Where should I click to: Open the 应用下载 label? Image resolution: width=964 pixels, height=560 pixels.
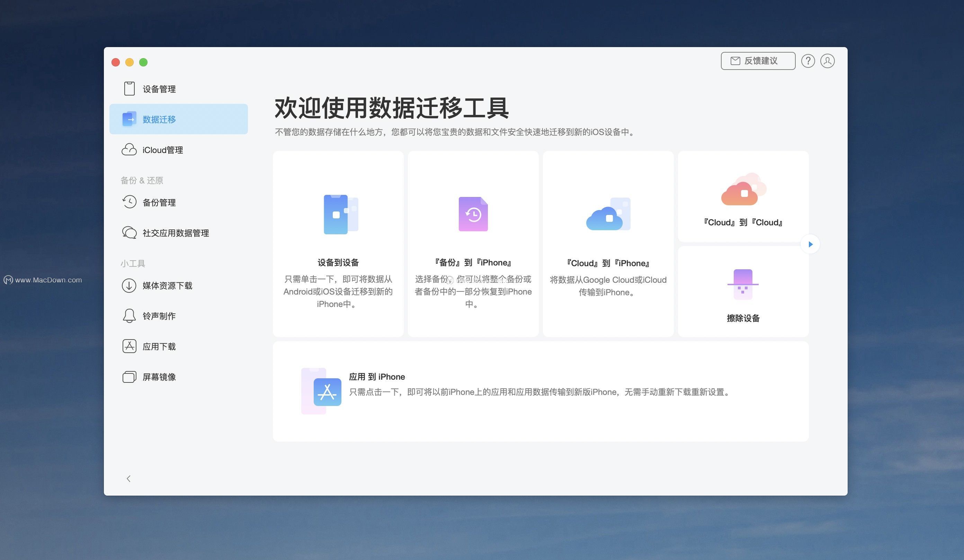[x=159, y=346]
